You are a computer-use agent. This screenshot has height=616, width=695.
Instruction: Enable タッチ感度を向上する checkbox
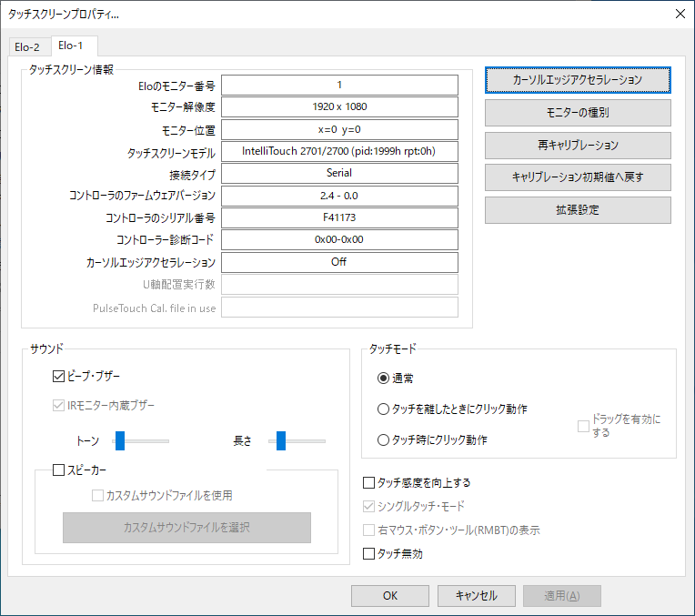click(x=368, y=482)
